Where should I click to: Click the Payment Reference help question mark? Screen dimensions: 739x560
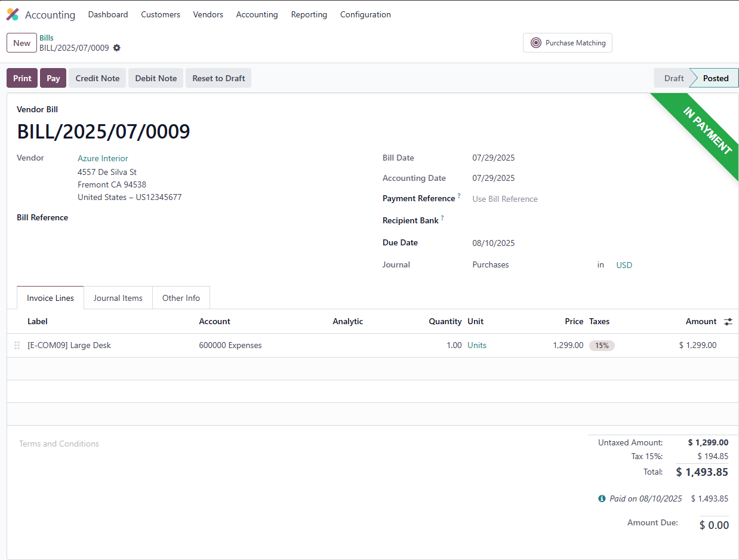point(459,196)
